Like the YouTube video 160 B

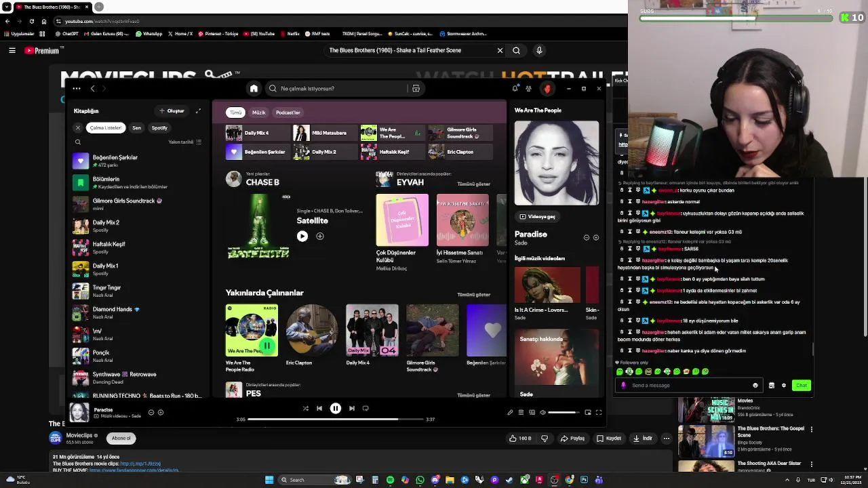pos(521,439)
